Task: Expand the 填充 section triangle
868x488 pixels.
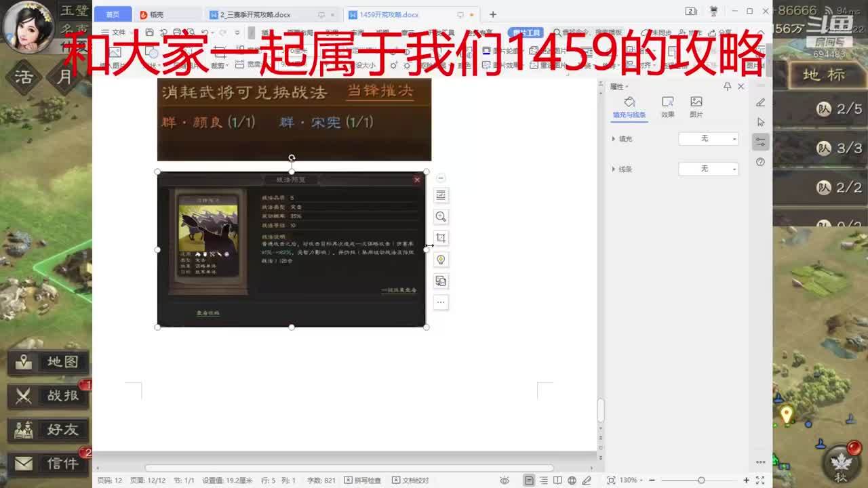Action: click(614, 139)
